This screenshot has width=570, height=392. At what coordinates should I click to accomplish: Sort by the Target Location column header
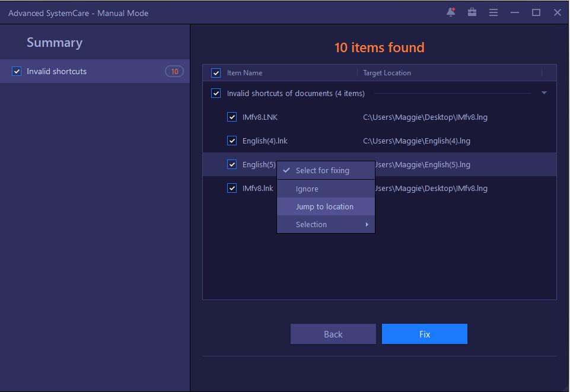(387, 73)
